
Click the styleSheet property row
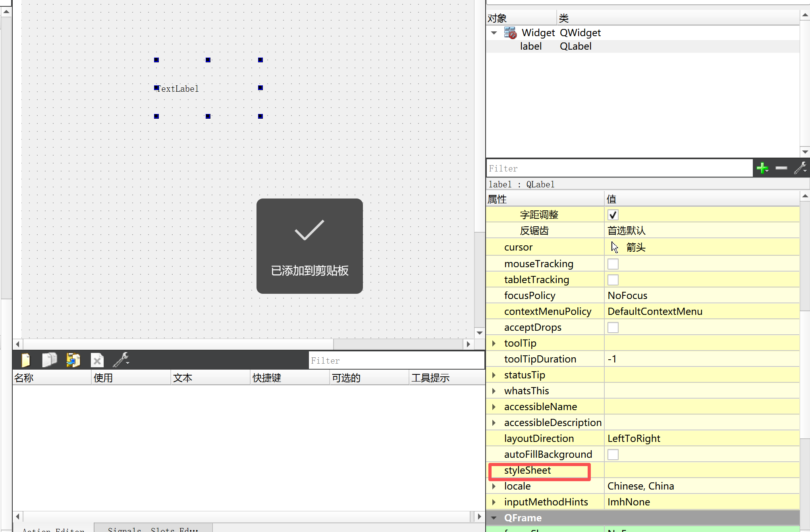point(527,470)
